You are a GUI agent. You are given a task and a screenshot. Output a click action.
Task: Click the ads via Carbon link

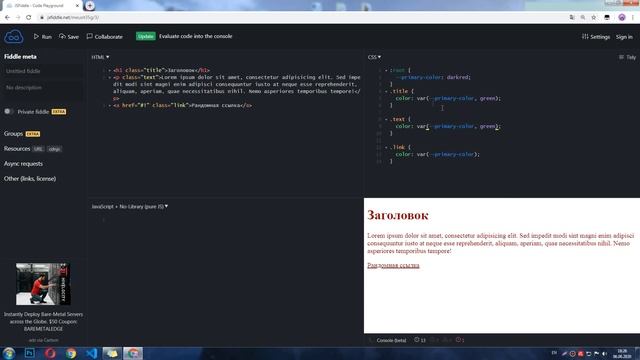point(43,340)
